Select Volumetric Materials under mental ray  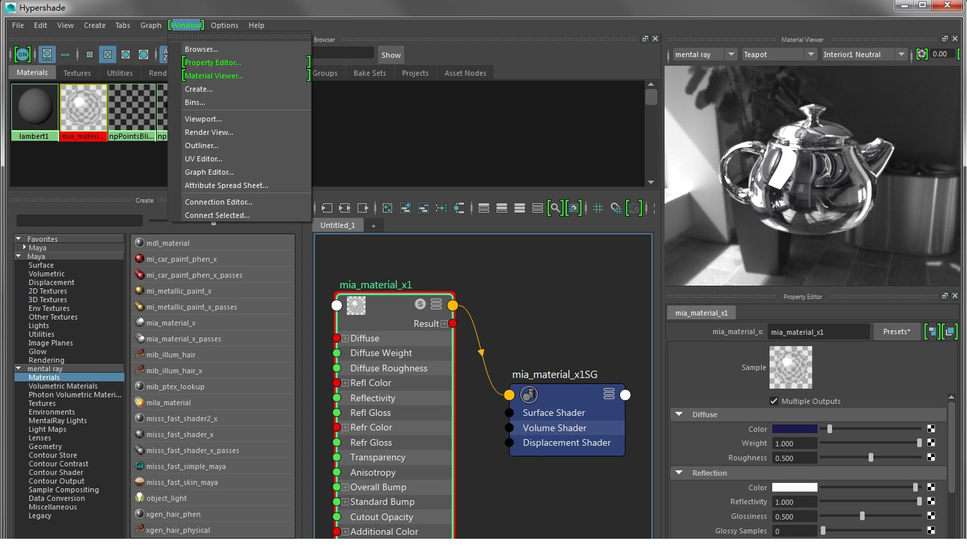click(63, 386)
